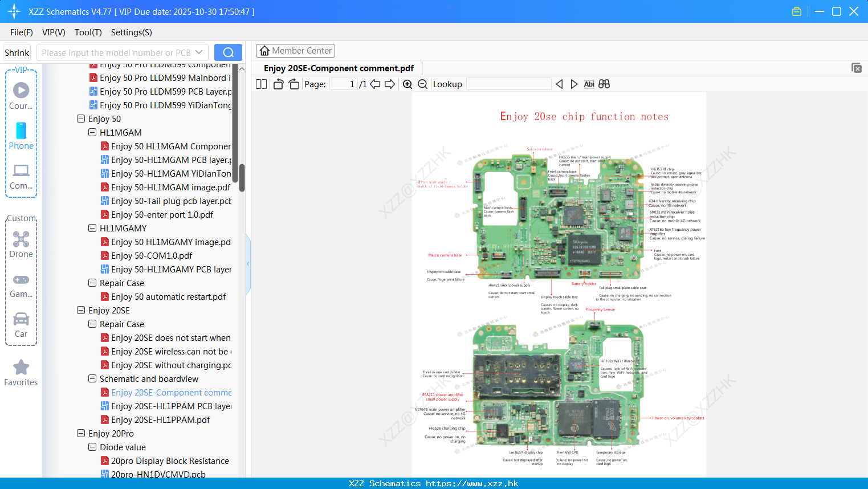Collapse the HL1MGAMY folder
Image resolution: width=868 pixels, height=489 pixels.
tap(92, 228)
